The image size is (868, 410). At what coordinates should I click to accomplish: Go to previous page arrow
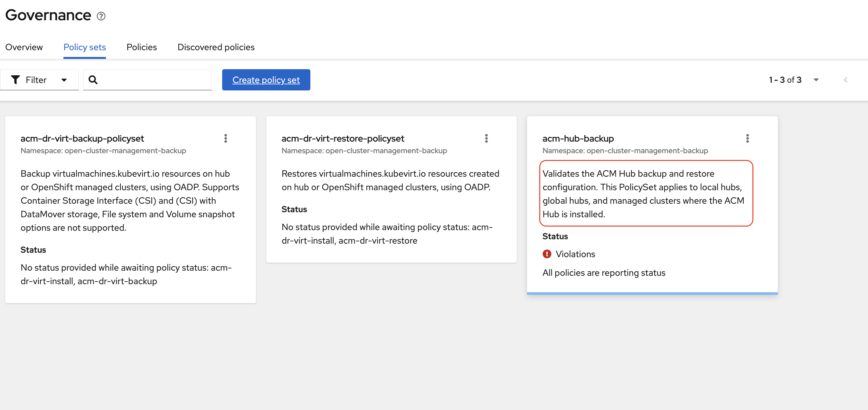(845, 80)
